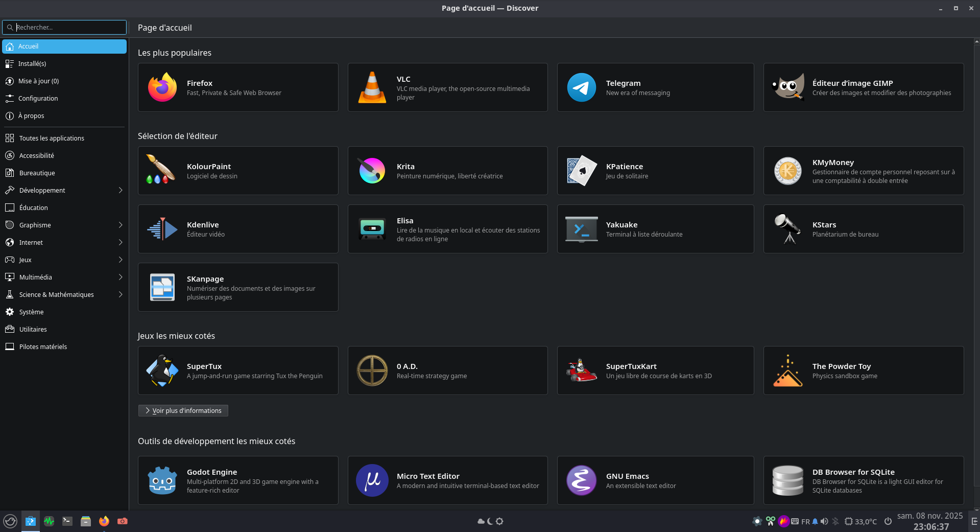Open the VLC cone icon
The width and height of the screenshot is (980, 532).
(x=372, y=87)
